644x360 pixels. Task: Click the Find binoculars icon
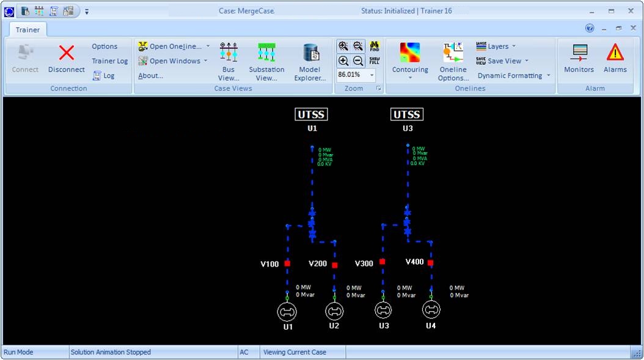(375, 46)
